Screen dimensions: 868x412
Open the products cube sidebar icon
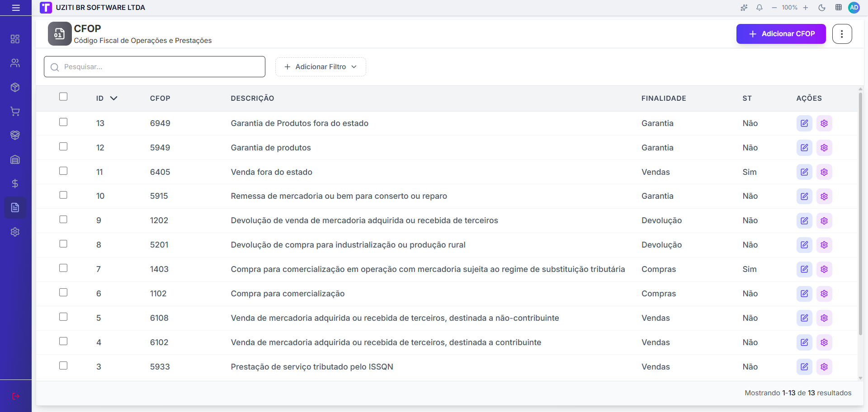pos(15,87)
